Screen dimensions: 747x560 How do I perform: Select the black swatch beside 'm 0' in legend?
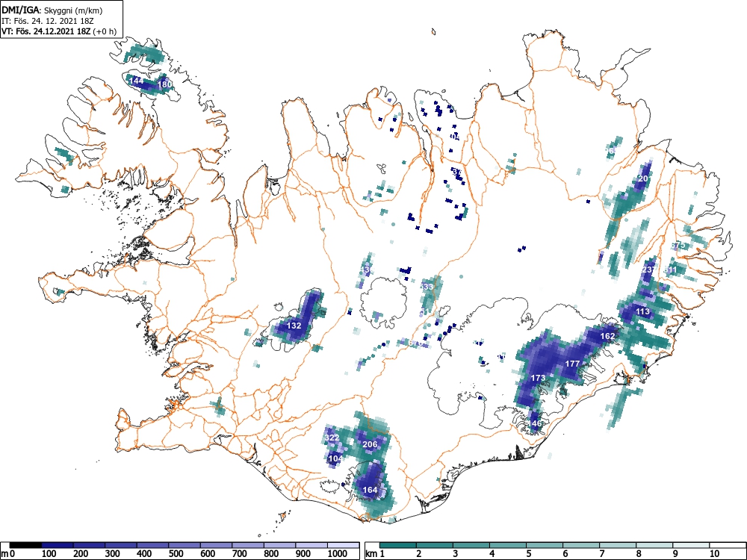[x=25, y=545]
